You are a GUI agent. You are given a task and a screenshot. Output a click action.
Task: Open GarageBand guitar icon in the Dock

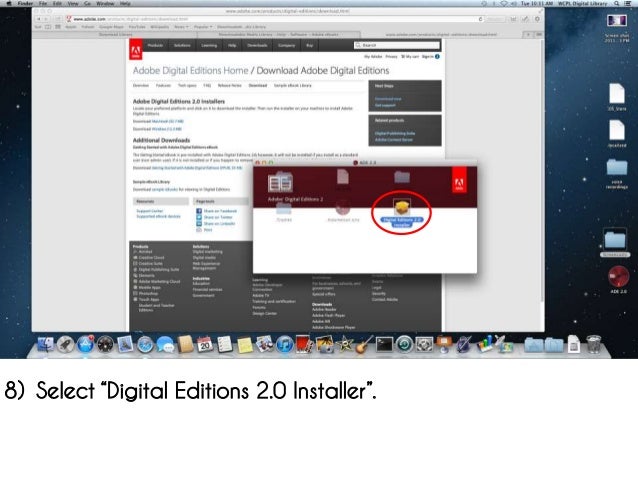[x=364, y=345]
